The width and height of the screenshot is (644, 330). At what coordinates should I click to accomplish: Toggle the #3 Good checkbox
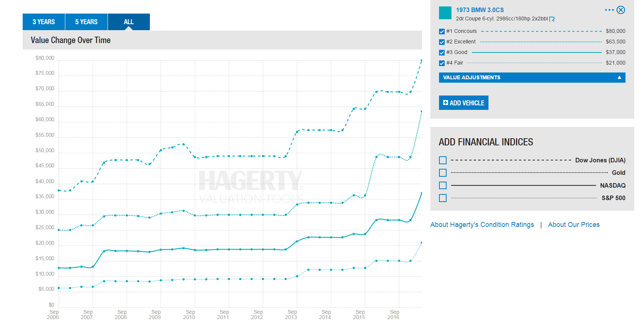tap(442, 52)
